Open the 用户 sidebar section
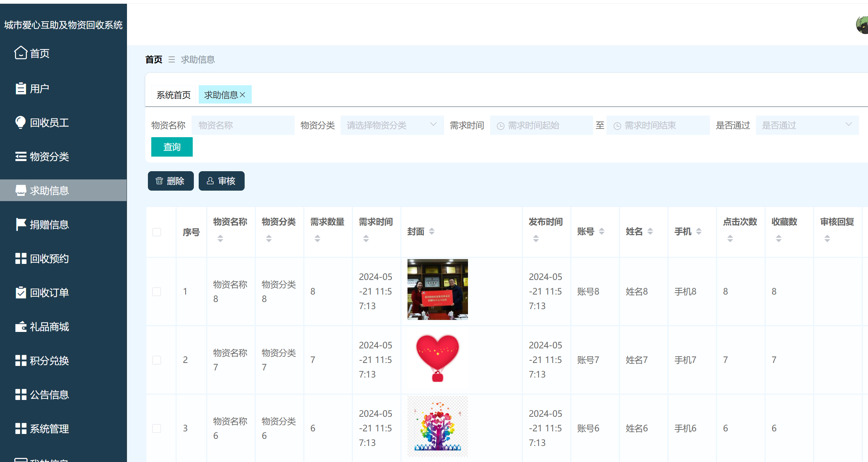Screen dimensions: 868x462 click(39, 88)
